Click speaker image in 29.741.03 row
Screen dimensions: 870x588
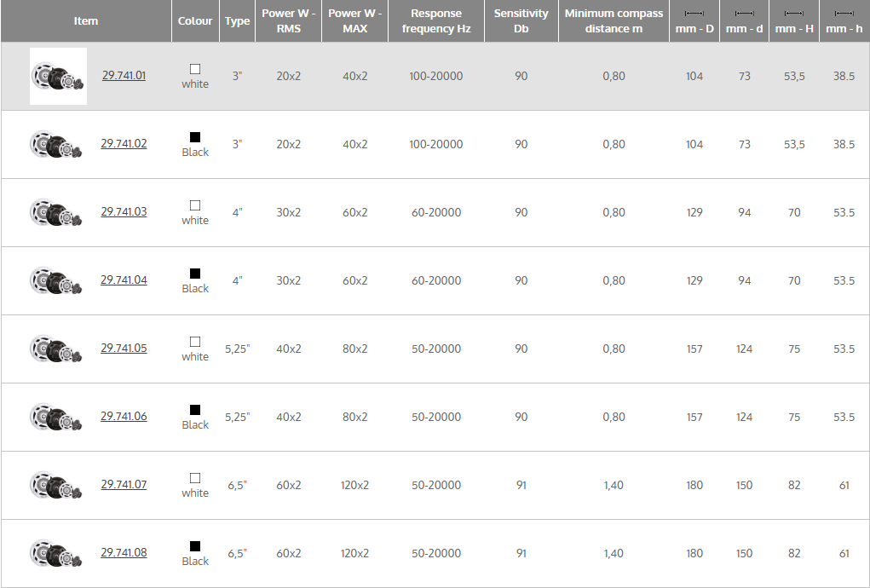[x=55, y=213]
